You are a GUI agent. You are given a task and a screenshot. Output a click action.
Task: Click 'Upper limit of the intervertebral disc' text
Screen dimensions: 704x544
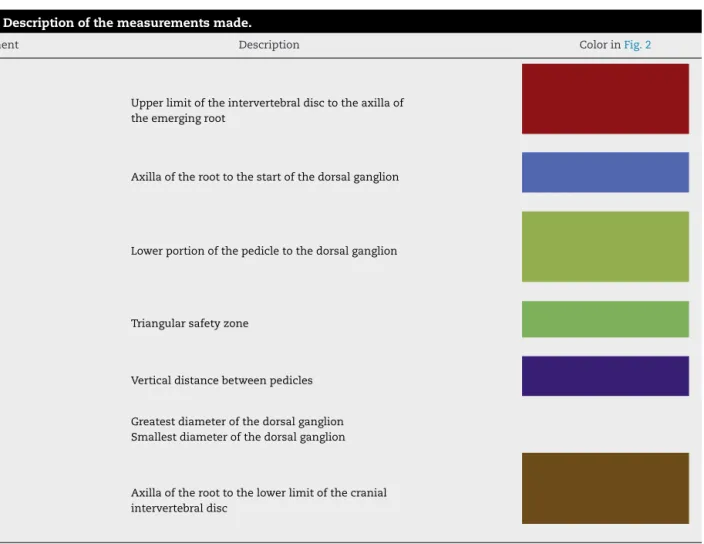tap(227, 103)
